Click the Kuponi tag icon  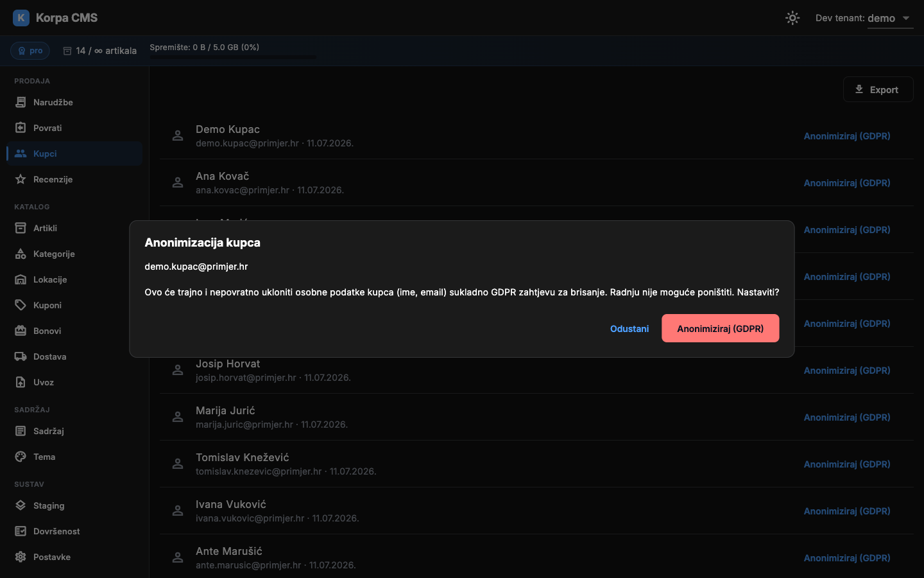(x=21, y=305)
